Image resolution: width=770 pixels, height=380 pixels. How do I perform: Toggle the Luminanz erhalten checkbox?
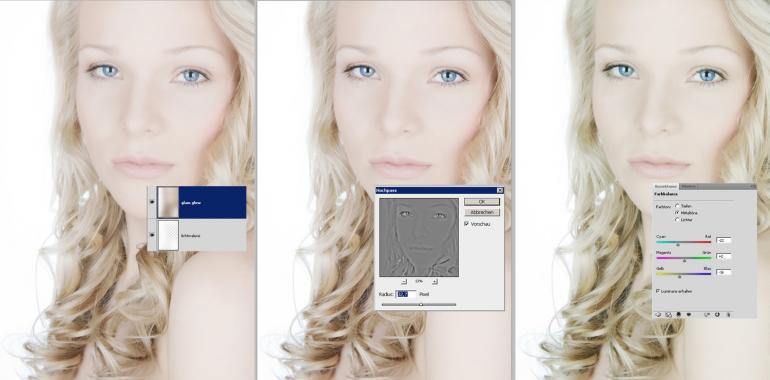tap(658, 291)
